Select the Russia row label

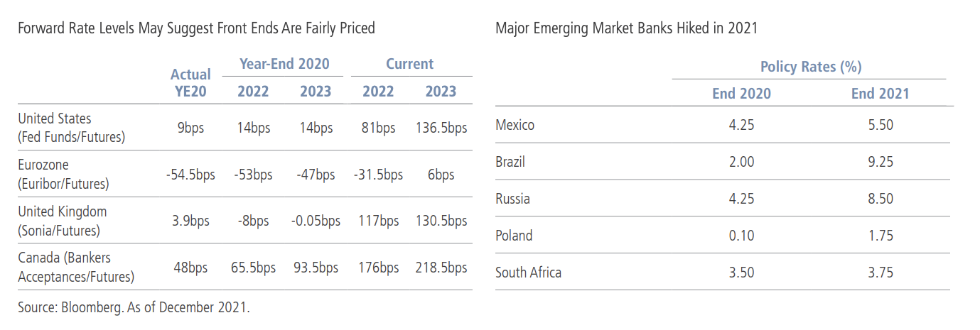[x=512, y=199]
